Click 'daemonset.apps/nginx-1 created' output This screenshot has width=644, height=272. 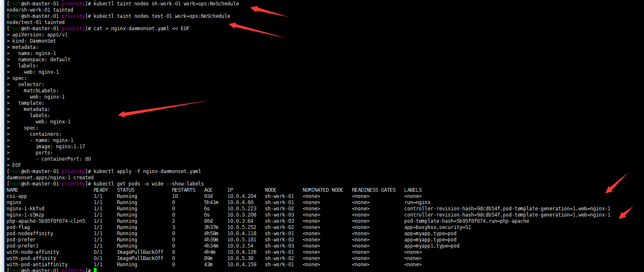[x=50, y=178]
